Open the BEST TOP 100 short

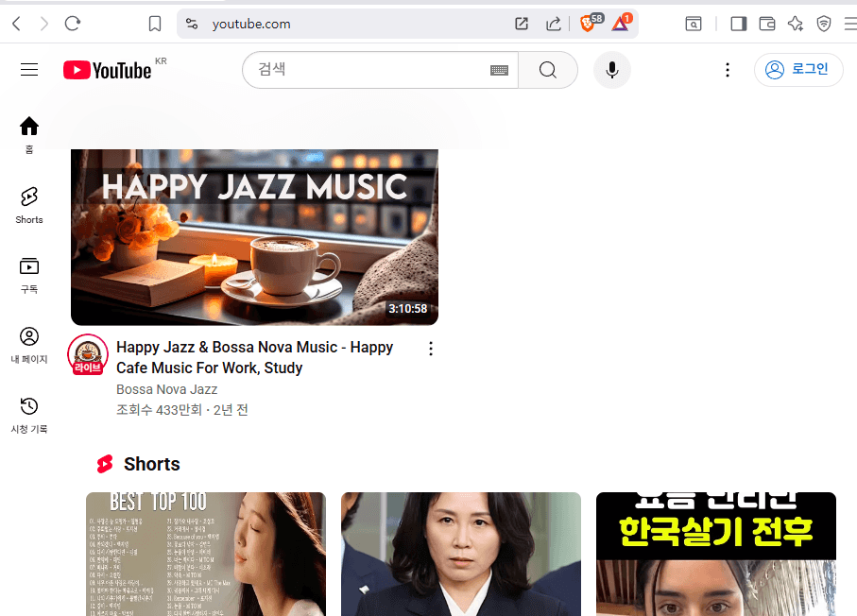click(206, 555)
